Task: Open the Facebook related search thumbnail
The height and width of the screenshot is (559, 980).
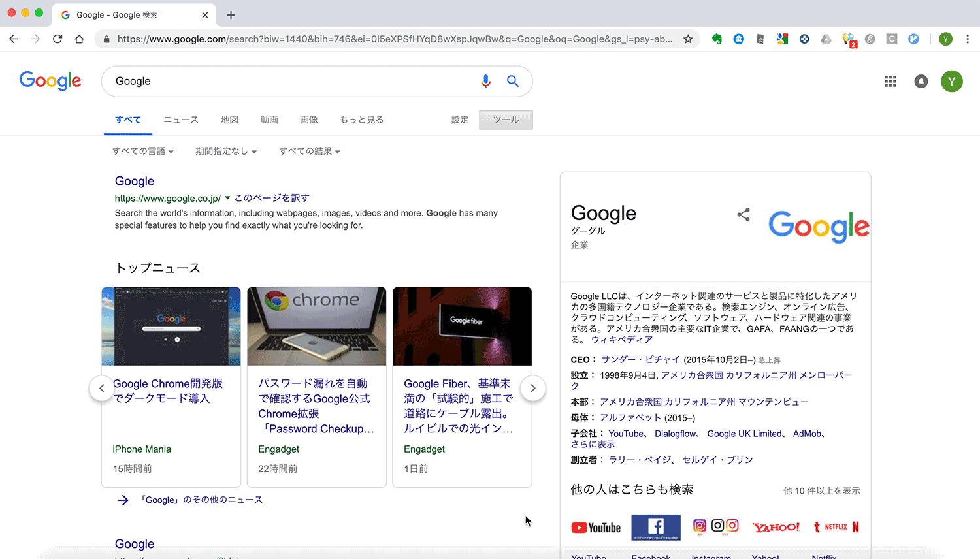Action: (x=656, y=528)
